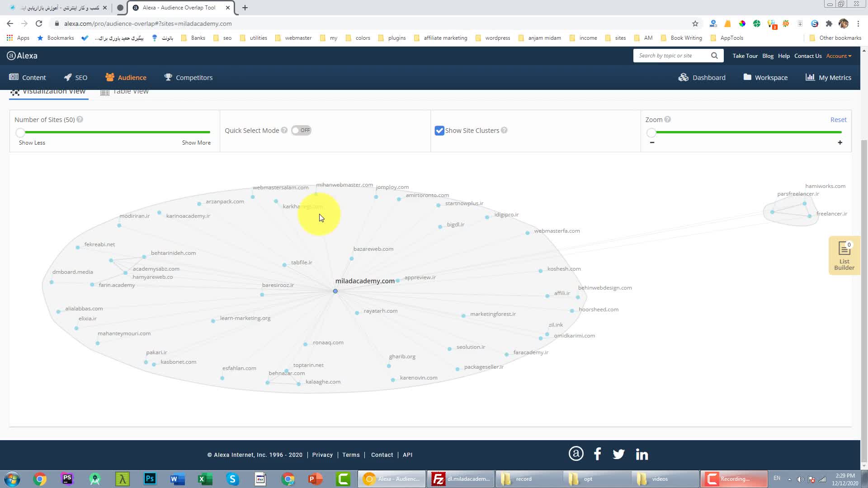Click the Quick Select Mode help icon
Screen dimensions: 868x488
pyautogui.click(x=284, y=131)
